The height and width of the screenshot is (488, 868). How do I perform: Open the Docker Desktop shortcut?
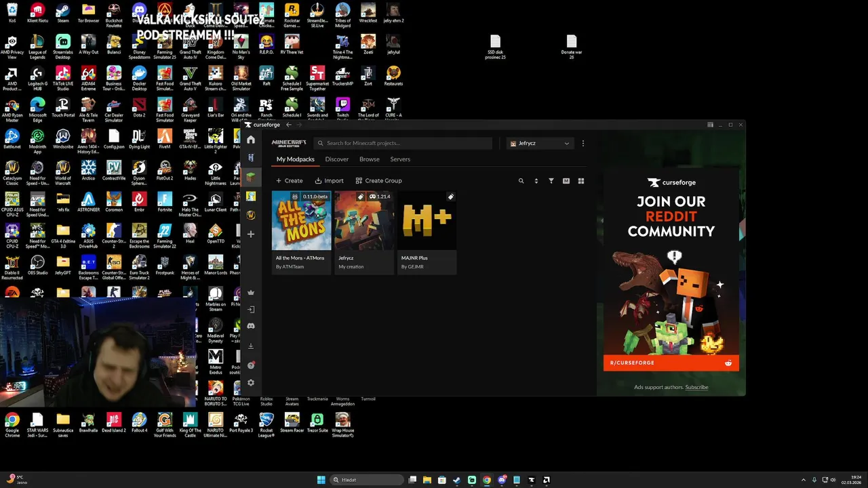139,77
